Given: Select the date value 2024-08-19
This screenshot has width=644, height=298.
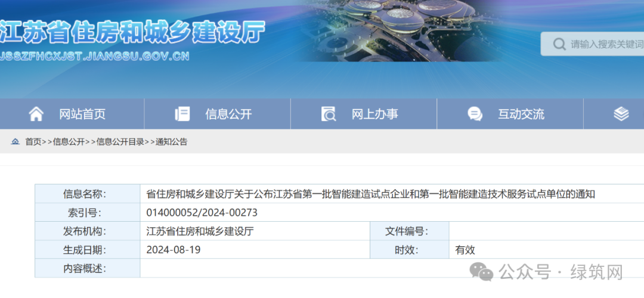Looking at the screenshot, I should [174, 250].
